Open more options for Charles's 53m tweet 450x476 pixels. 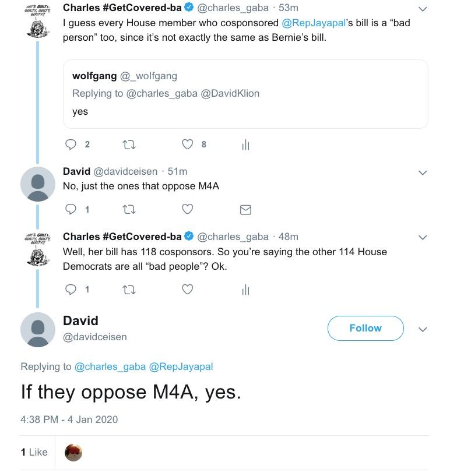[423, 9]
